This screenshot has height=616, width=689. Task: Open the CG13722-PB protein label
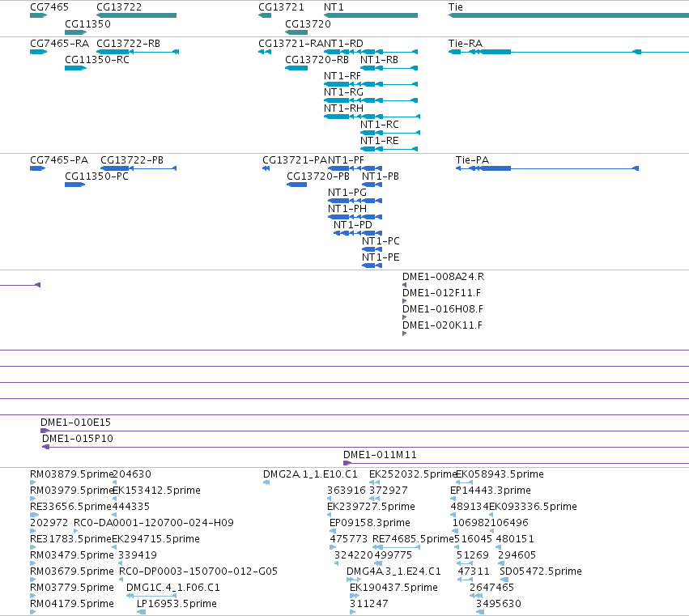pyautogui.click(x=132, y=160)
